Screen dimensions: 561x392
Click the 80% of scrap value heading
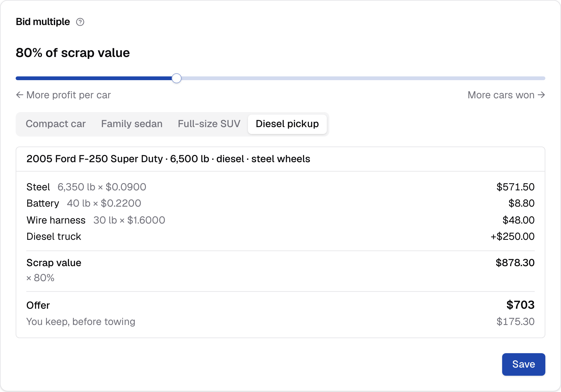[73, 53]
